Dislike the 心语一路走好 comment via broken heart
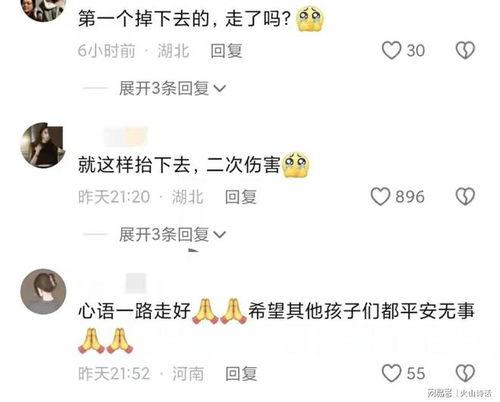This screenshot has height=402, width=500. click(x=465, y=373)
